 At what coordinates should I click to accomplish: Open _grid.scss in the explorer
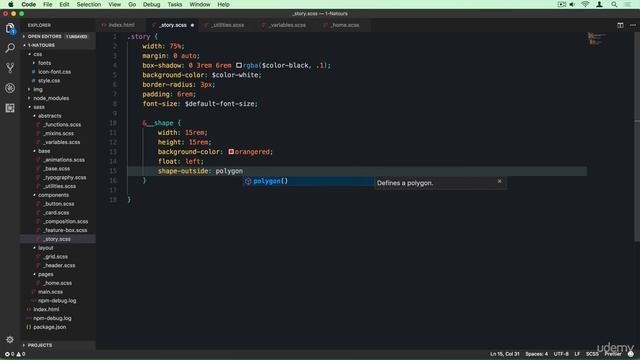pos(55,257)
